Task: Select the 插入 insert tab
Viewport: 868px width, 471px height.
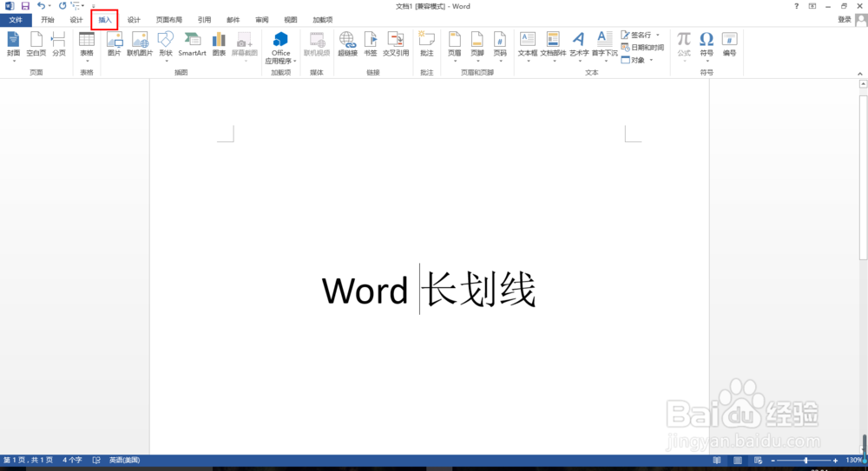Action: (x=105, y=20)
